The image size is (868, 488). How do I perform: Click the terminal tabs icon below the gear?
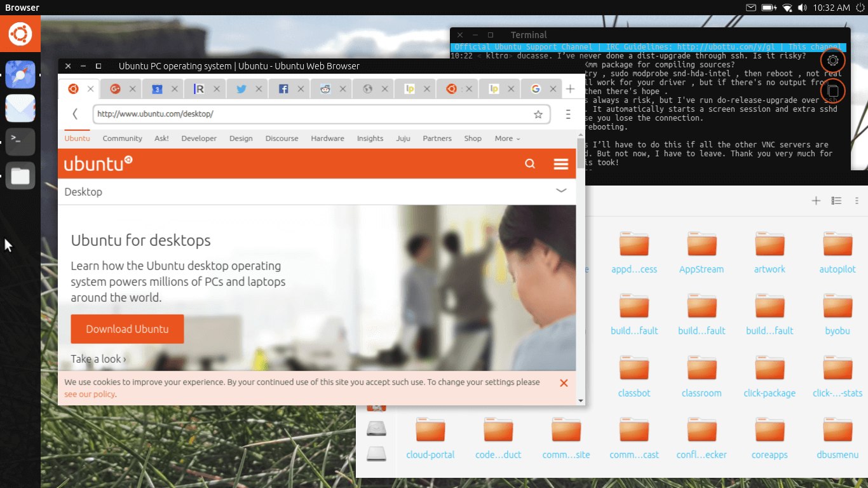click(832, 91)
